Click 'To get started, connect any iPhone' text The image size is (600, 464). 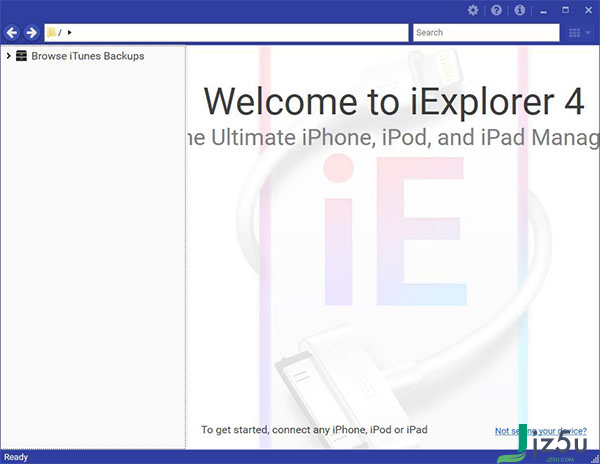point(314,430)
